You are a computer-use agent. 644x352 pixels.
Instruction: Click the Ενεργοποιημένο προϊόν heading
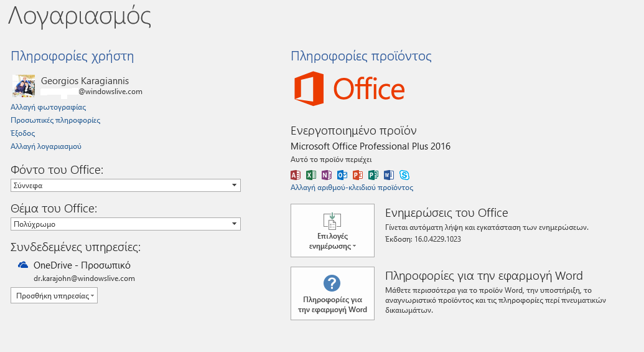[353, 131]
